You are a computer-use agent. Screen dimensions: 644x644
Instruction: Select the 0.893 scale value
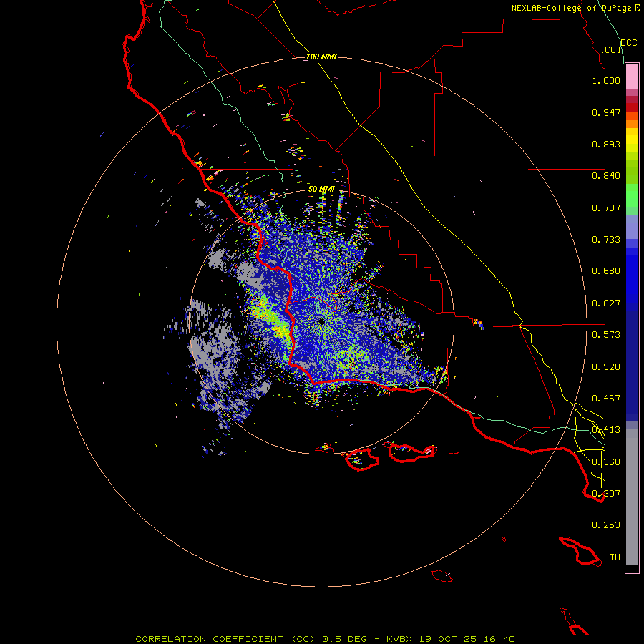coord(606,144)
